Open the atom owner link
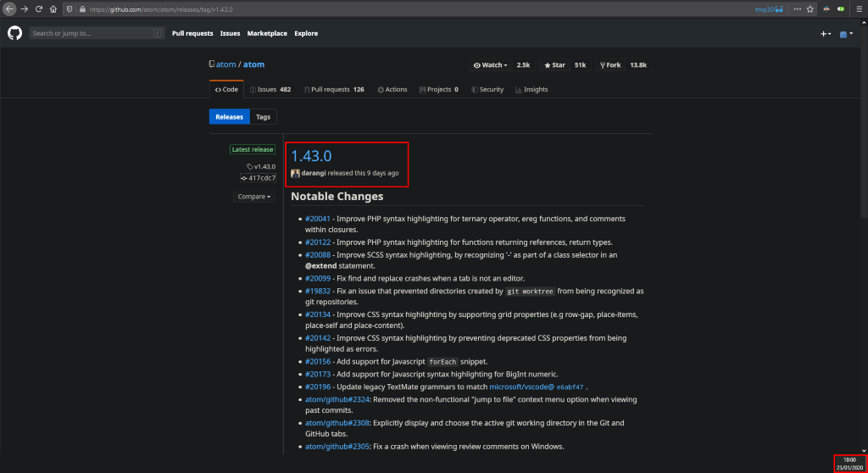This screenshot has width=868, height=473. pos(225,64)
